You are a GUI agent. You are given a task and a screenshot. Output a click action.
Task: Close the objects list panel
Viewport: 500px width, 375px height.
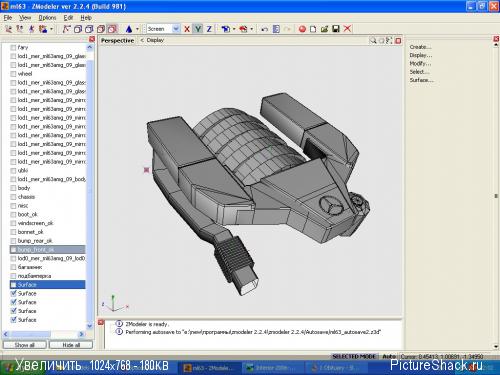[x=92, y=39]
